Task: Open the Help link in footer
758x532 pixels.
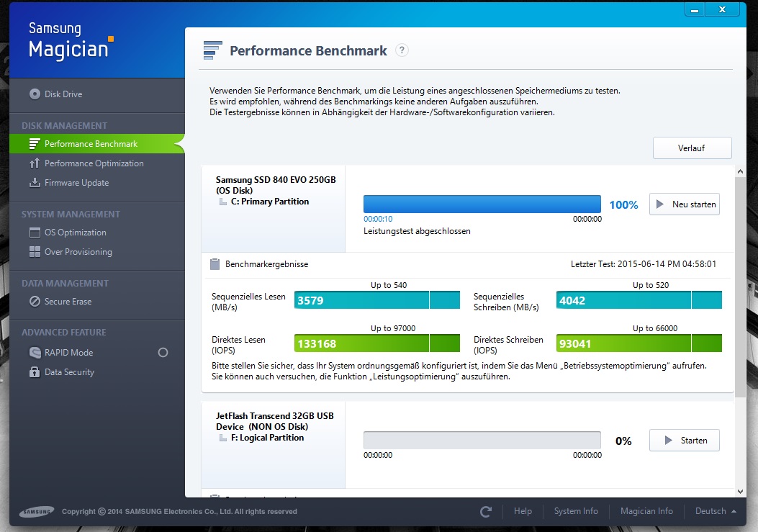Action: (x=523, y=510)
